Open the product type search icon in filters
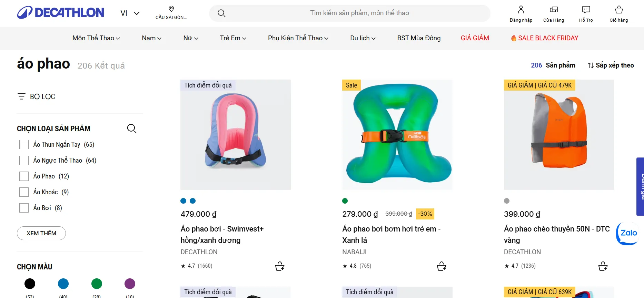Image resolution: width=644 pixels, height=298 pixels. [131, 128]
